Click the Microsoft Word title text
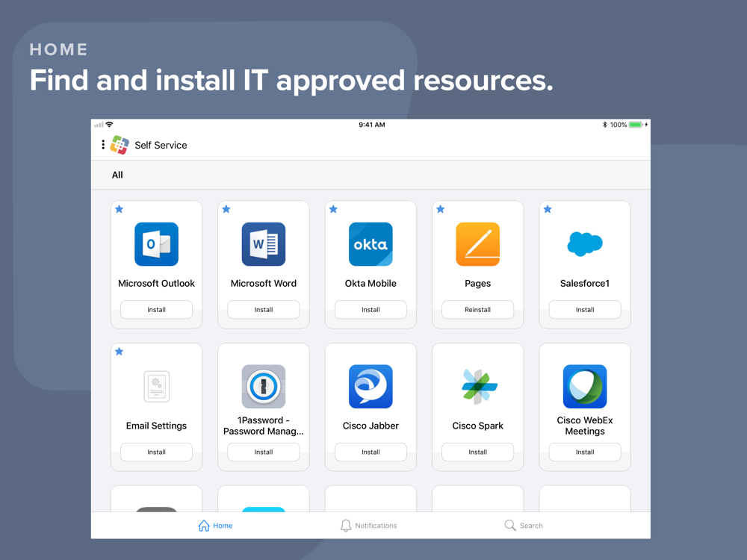The width and height of the screenshot is (747, 560). 264,283
